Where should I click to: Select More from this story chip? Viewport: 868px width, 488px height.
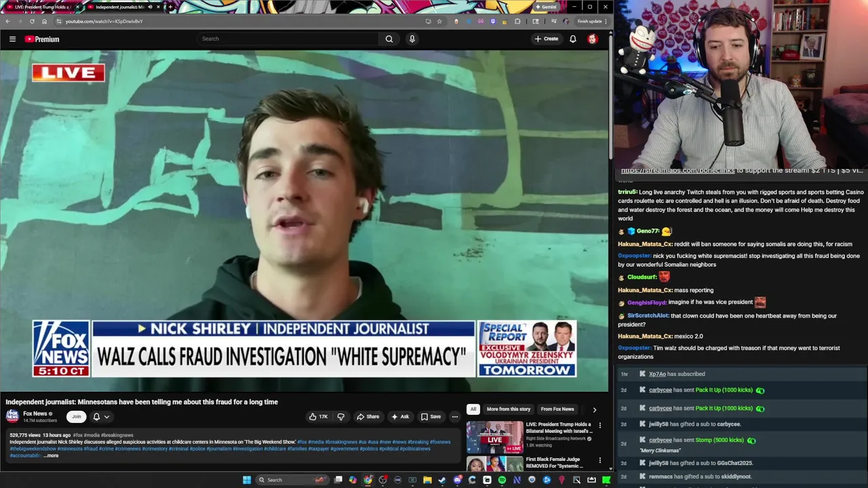[509, 409]
